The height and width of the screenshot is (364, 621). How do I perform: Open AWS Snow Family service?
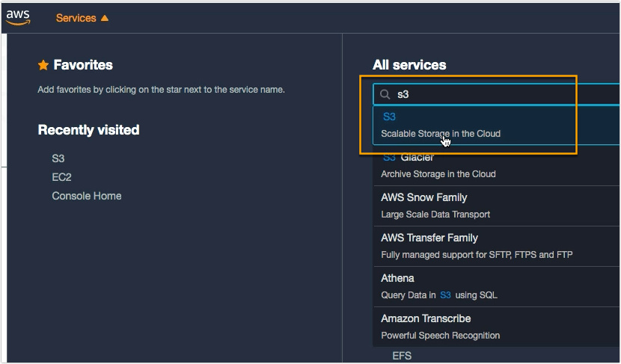pyautogui.click(x=423, y=197)
